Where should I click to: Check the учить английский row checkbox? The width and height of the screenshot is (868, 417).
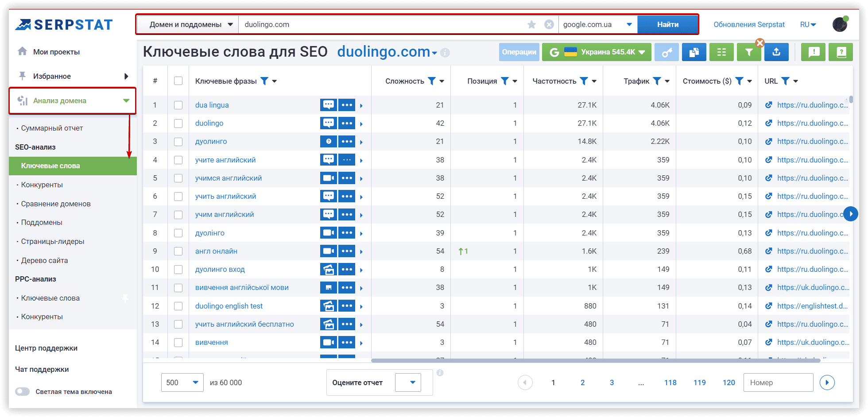(178, 196)
